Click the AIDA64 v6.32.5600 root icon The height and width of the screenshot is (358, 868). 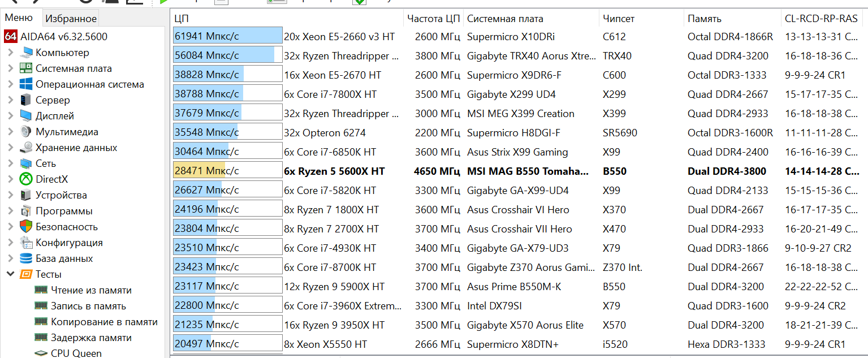pos(11,37)
